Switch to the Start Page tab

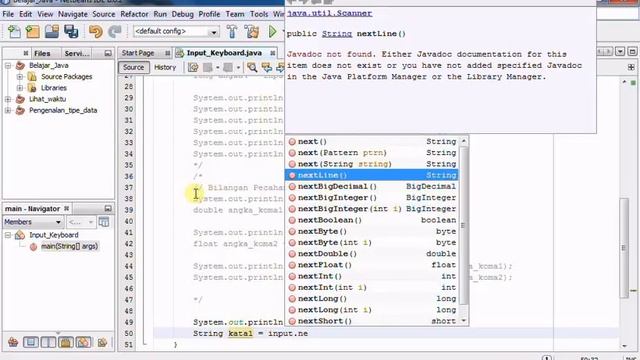(x=138, y=53)
